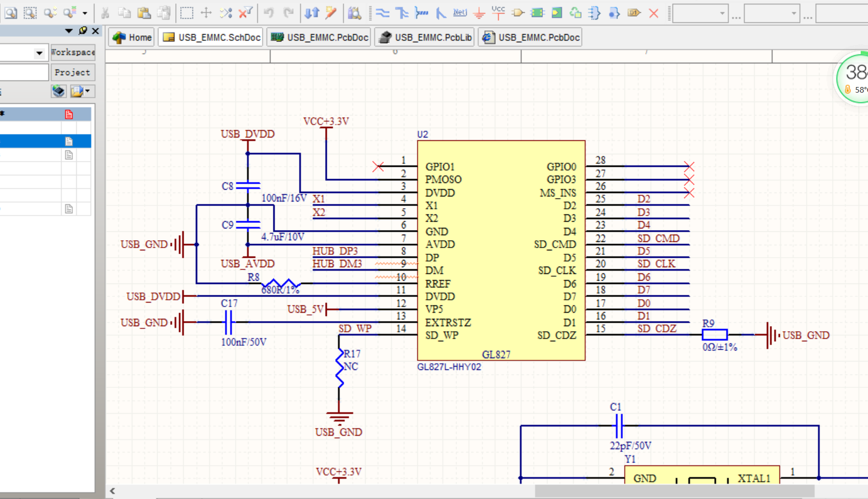Select the R9 resistor symbol
Screen dimensions: 868x499
coord(715,335)
